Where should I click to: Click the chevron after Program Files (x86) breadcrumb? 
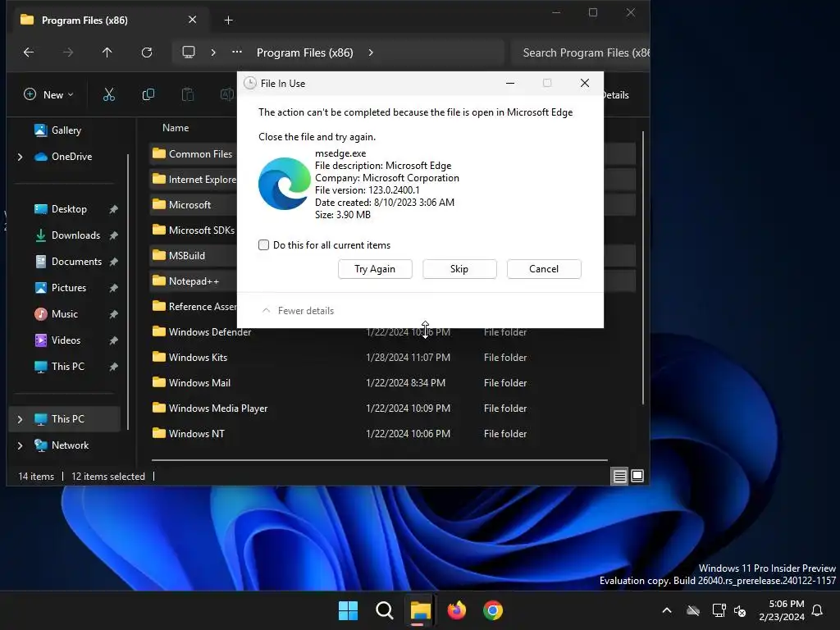[x=371, y=52]
